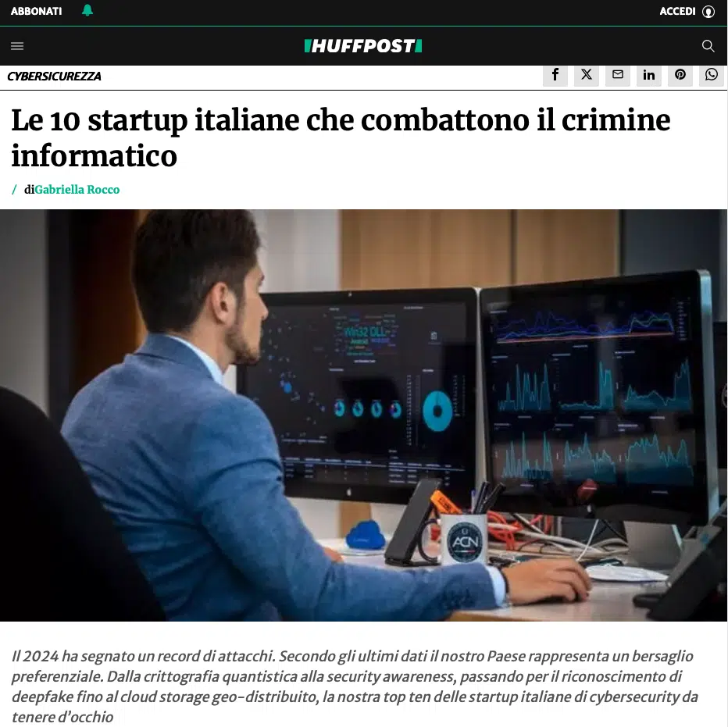The image size is (728, 727).
Task: Click the article headline about 10 startup italiane
Action: tap(341, 137)
